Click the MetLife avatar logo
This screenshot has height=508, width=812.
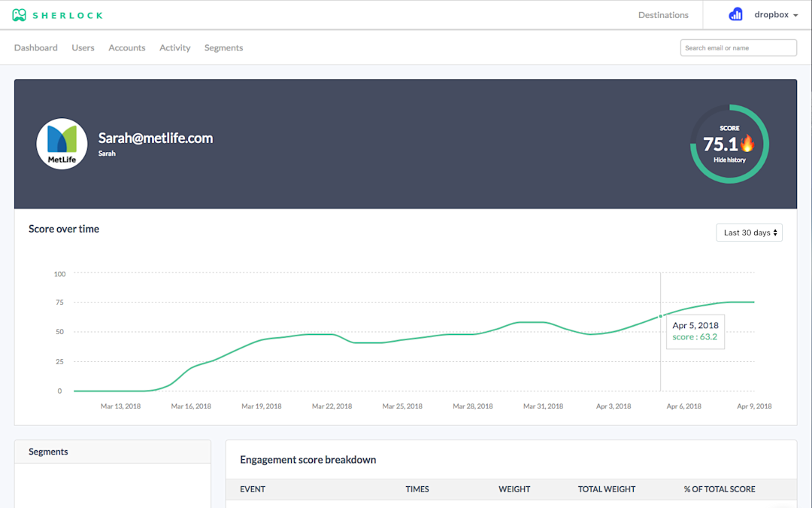pyautogui.click(x=62, y=144)
